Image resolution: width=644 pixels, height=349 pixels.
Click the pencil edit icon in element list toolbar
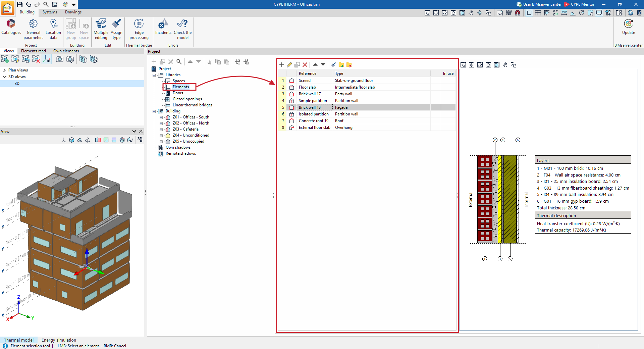pos(289,65)
